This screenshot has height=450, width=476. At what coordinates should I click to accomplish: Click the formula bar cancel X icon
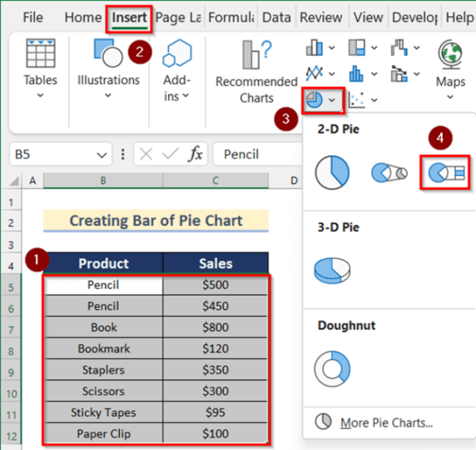146,154
